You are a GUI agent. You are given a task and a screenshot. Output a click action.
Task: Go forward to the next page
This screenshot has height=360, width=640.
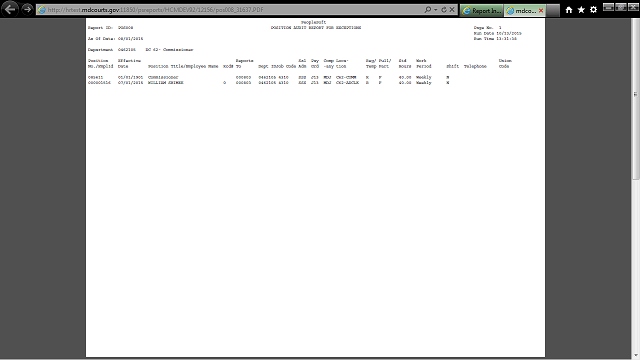pos(27,9)
